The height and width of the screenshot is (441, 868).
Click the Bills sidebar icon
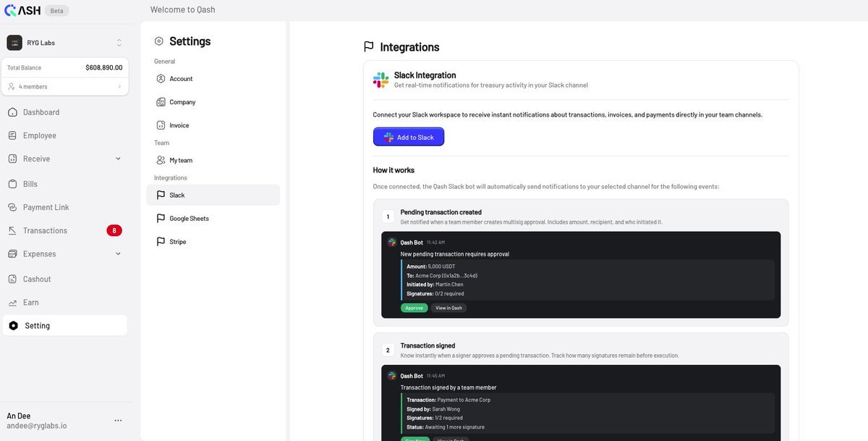[13, 184]
